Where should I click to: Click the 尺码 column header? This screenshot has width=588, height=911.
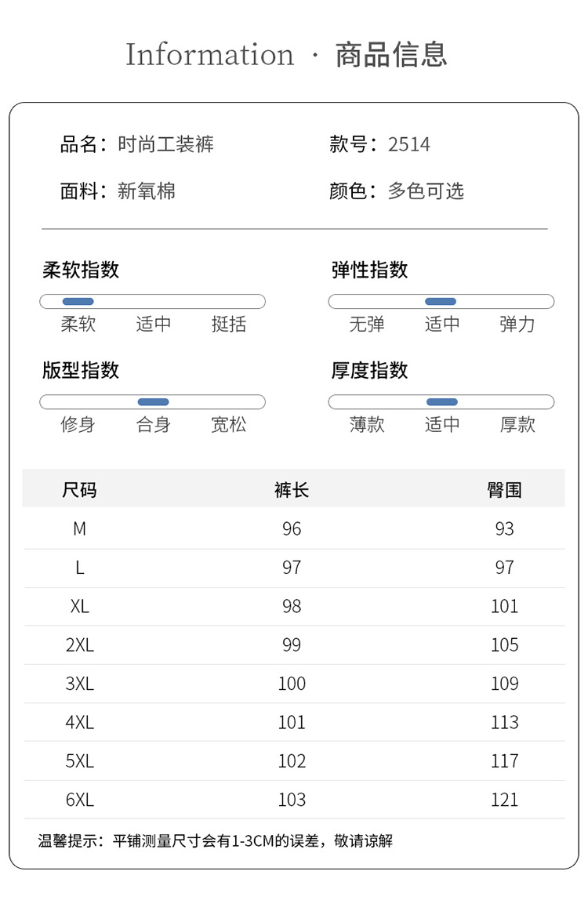point(79,490)
